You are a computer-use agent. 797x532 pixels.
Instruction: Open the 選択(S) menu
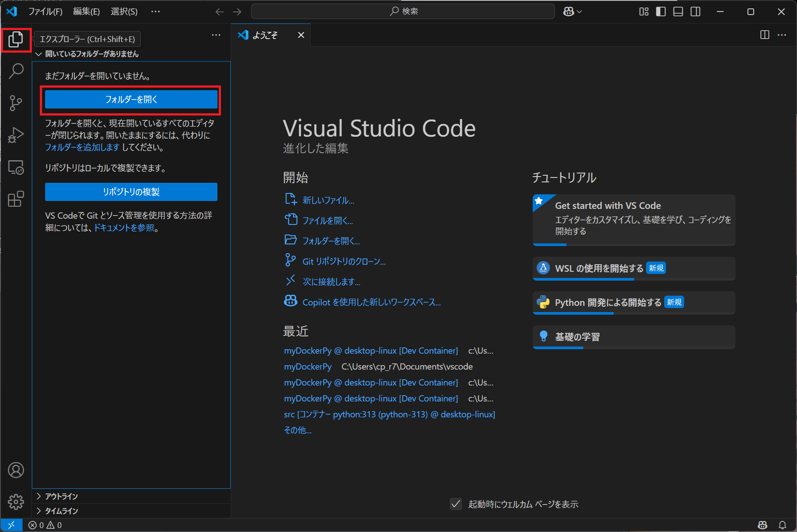tap(124, 12)
